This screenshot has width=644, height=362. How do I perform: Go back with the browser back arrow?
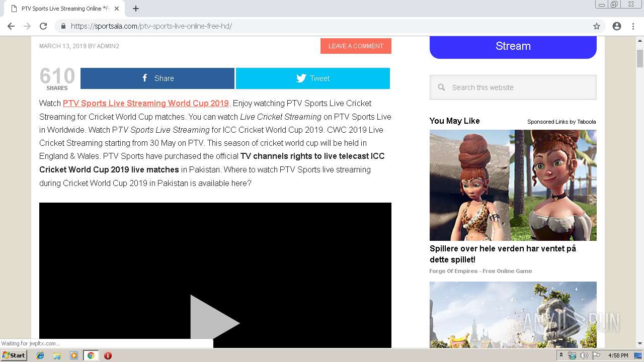(11, 26)
